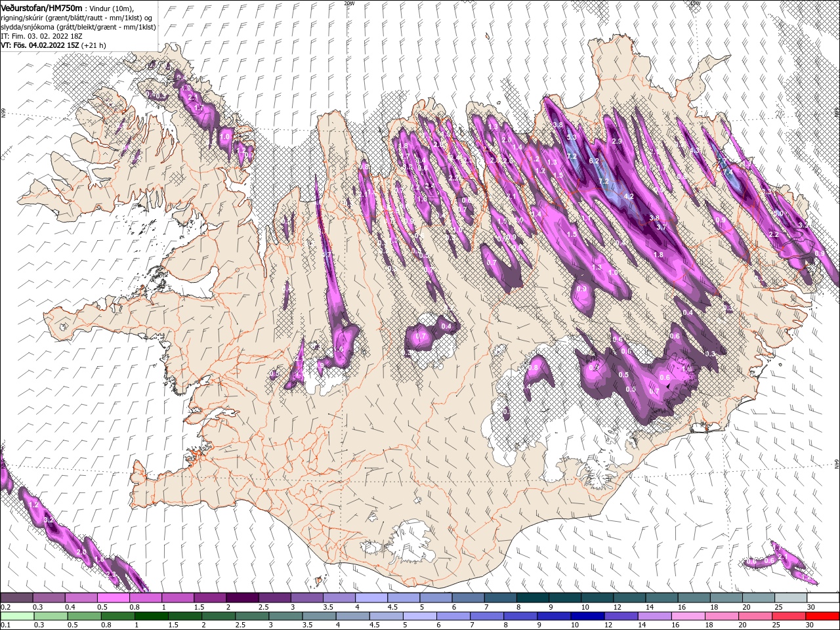Click the lower legend swatch labeled 0.1 (pale green)
Viewport: 840px width, 630px height.
click(17, 616)
